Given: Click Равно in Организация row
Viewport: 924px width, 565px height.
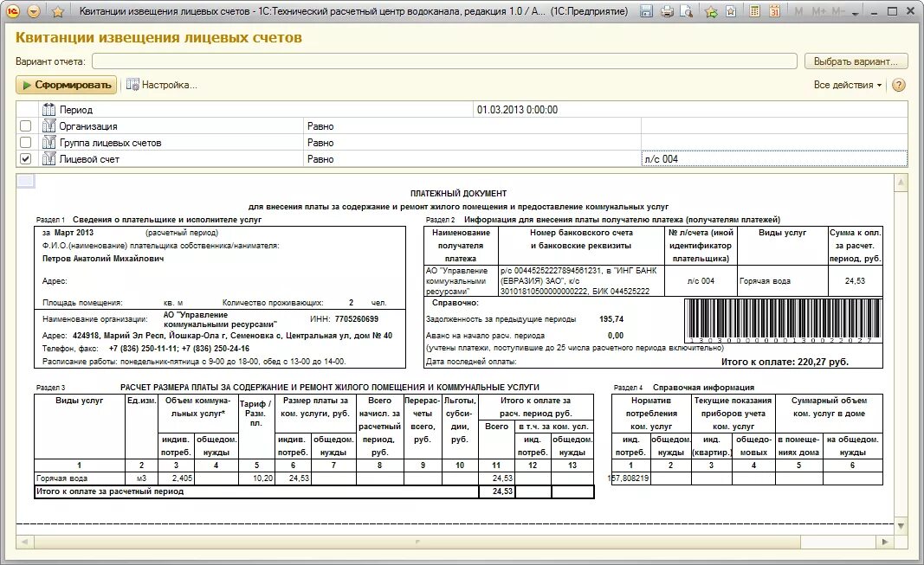Looking at the screenshot, I should [320, 126].
